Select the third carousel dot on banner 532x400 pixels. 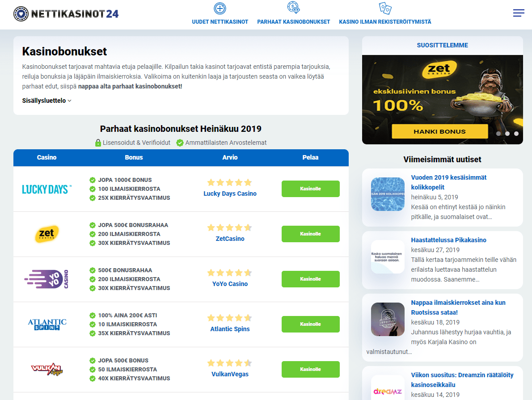516,134
